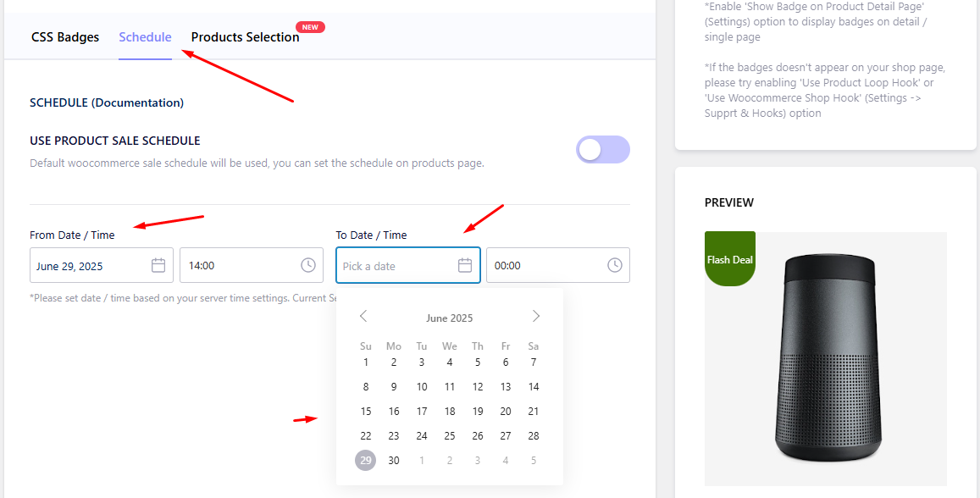
Task: Click the clock icon in 00:00 field
Action: [x=615, y=265]
